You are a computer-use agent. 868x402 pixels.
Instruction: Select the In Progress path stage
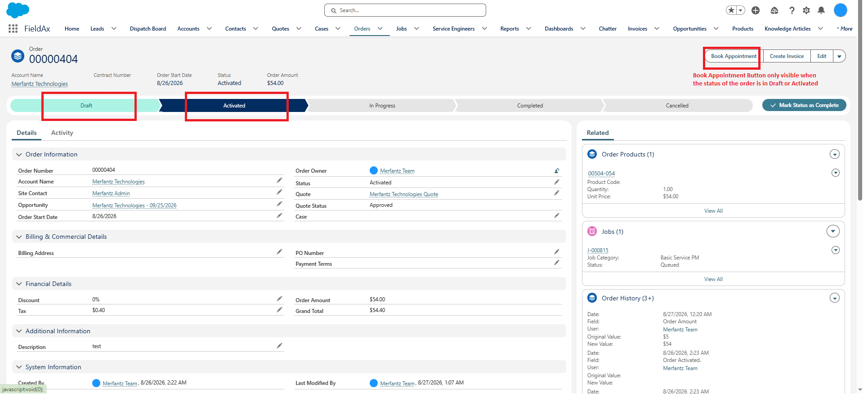[x=382, y=106]
